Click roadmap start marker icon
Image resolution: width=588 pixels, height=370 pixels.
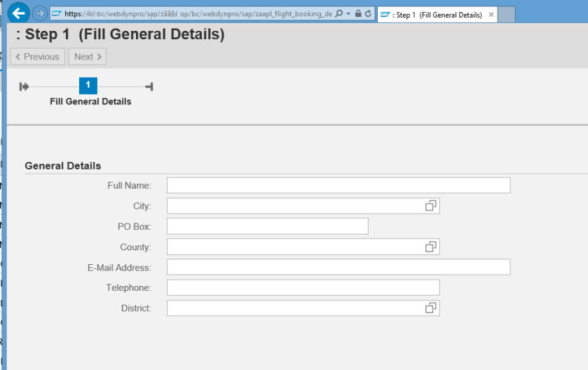pyautogui.click(x=25, y=86)
